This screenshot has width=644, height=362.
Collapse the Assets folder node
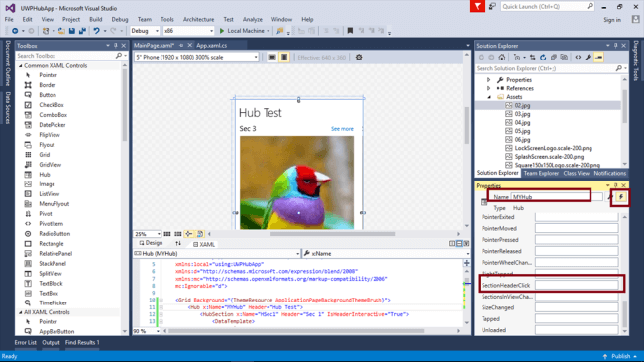489,97
